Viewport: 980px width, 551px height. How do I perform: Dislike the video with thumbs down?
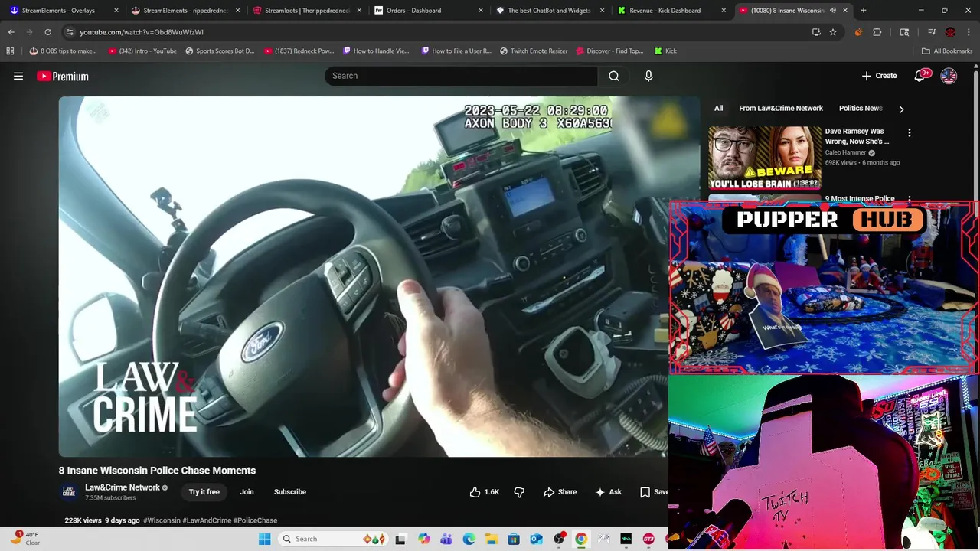pos(519,492)
